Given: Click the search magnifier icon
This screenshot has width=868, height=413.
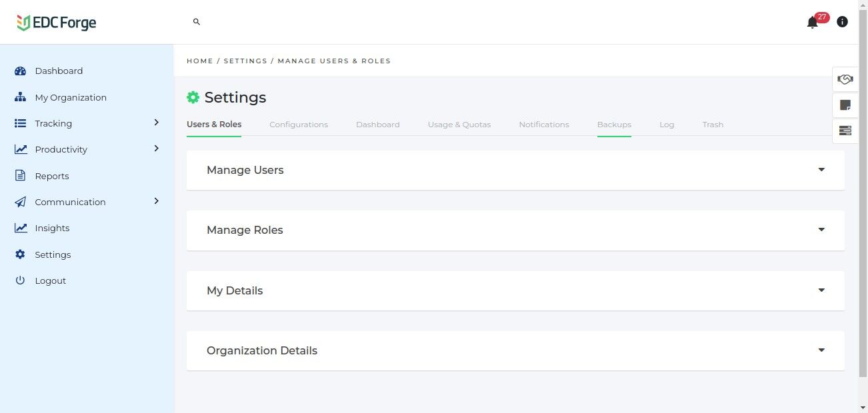Looking at the screenshot, I should pos(197,22).
